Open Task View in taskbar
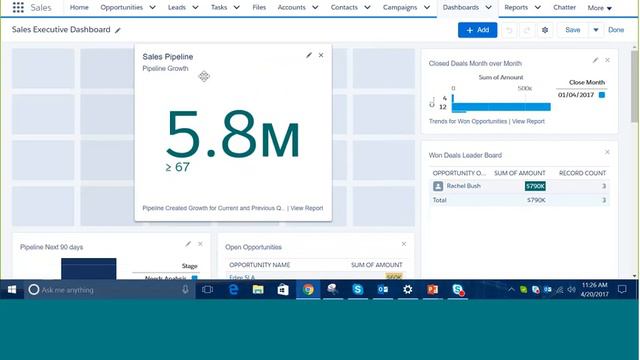The height and width of the screenshot is (360, 640). (207, 290)
